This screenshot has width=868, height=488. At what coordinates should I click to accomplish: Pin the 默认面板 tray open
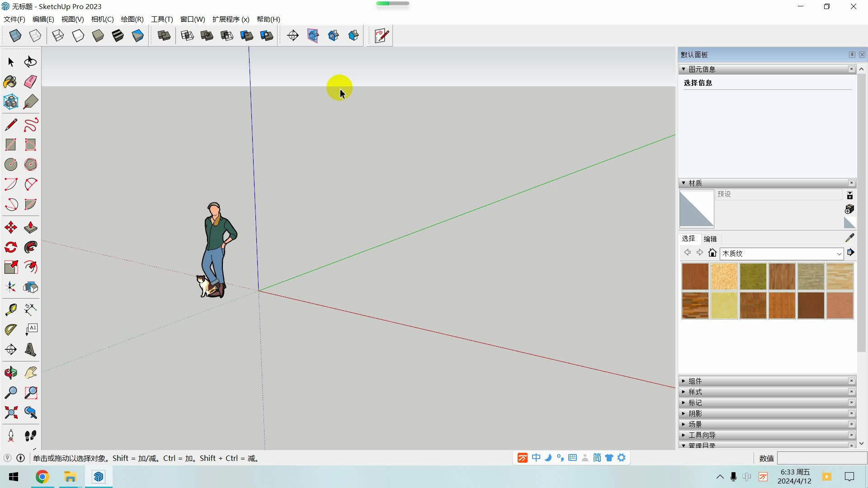852,54
